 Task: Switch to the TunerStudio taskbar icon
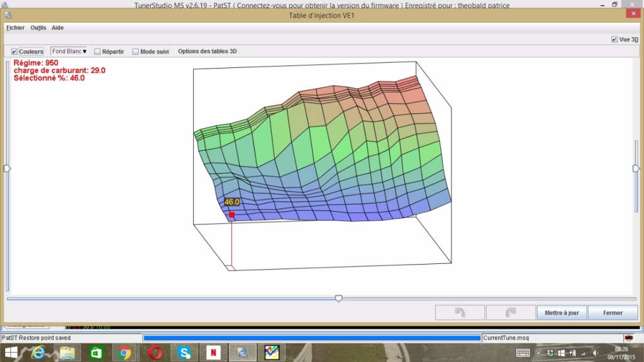coord(242,353)
